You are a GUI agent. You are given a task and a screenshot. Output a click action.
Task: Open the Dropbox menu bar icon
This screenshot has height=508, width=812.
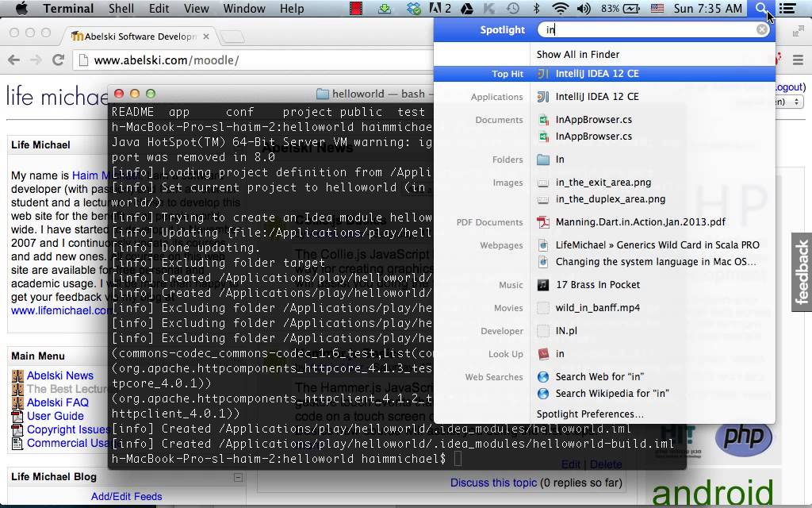[414, 8]
